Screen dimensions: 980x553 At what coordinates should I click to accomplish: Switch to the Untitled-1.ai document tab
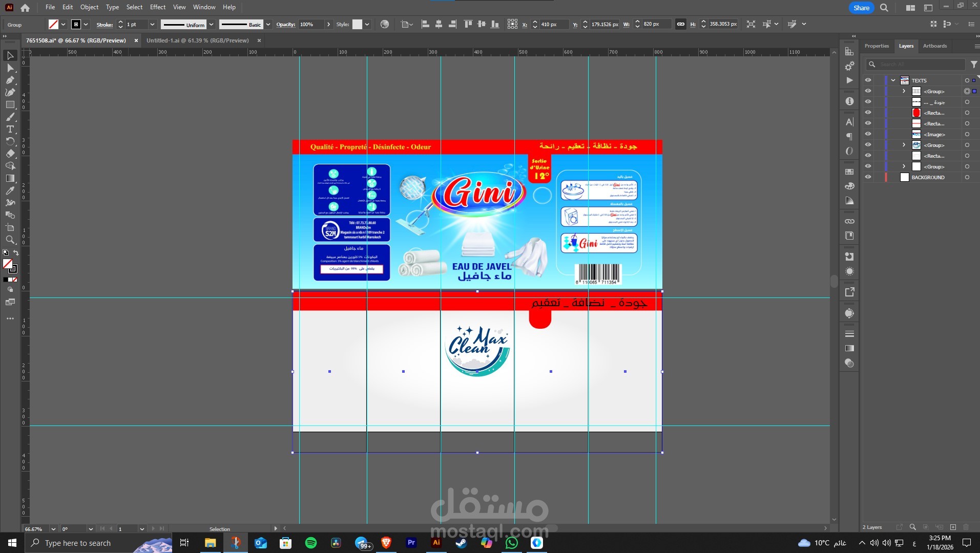coord(198,40)
